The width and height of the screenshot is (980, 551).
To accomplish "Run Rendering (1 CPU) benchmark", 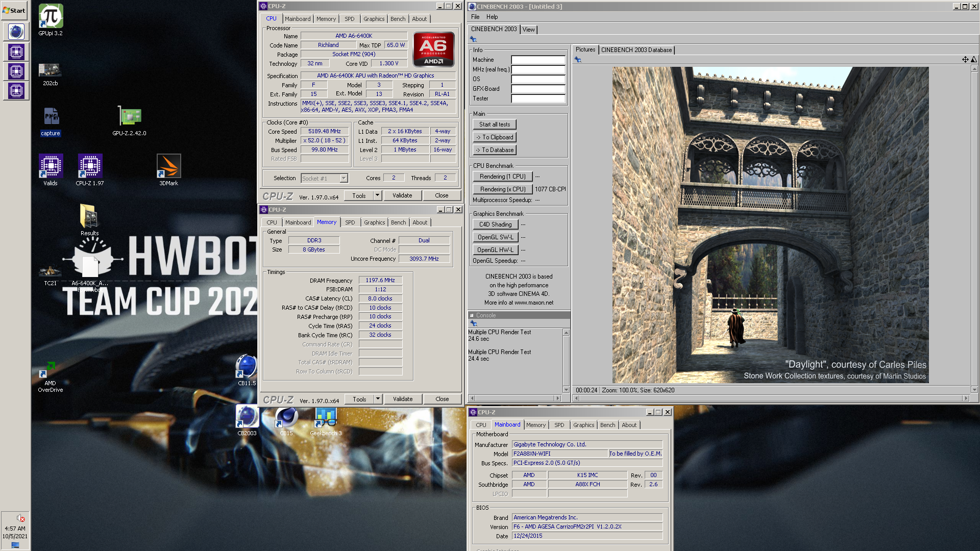I will pyautogui.click(x=502, y=177).
